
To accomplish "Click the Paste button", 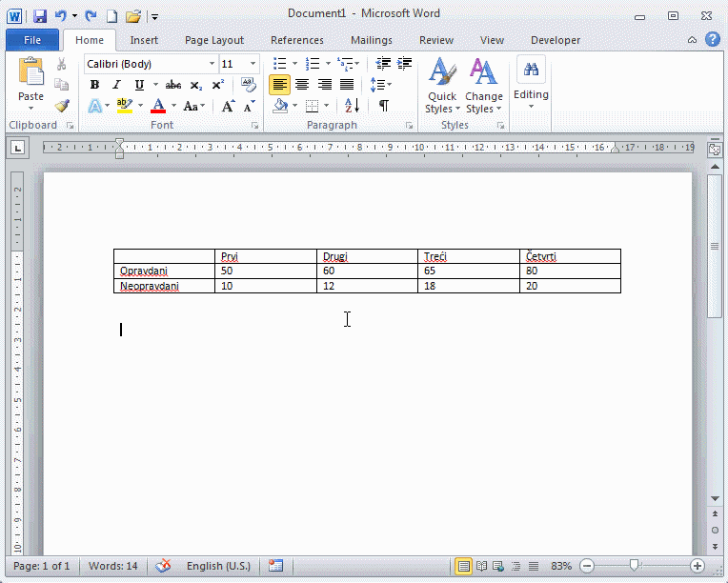I will pos(30,81).
